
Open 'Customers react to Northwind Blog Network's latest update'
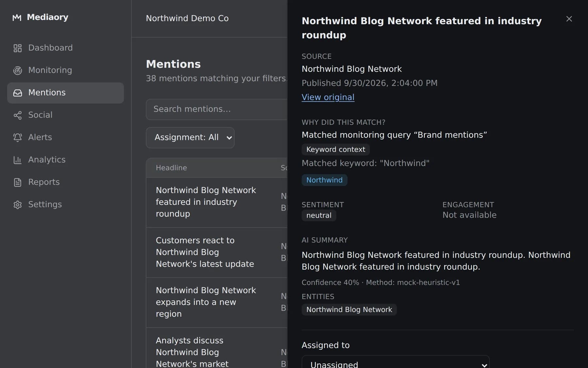click(x=217, y=253)
